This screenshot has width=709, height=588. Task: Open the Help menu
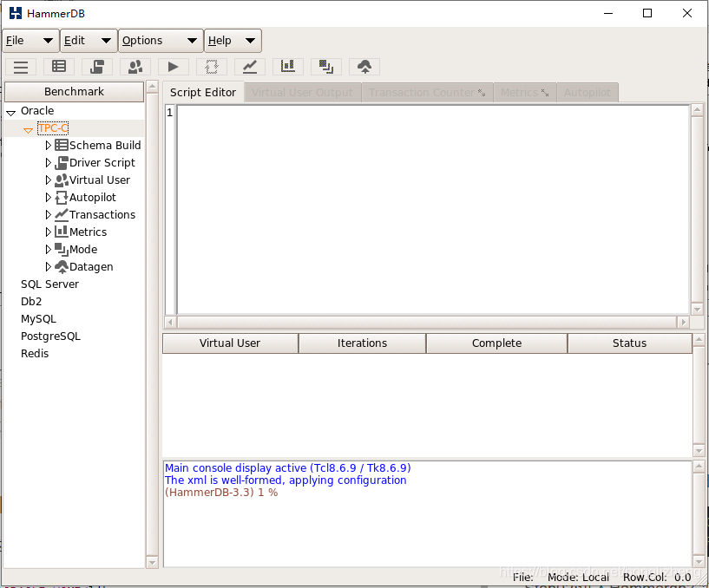(x=233, y=41)
